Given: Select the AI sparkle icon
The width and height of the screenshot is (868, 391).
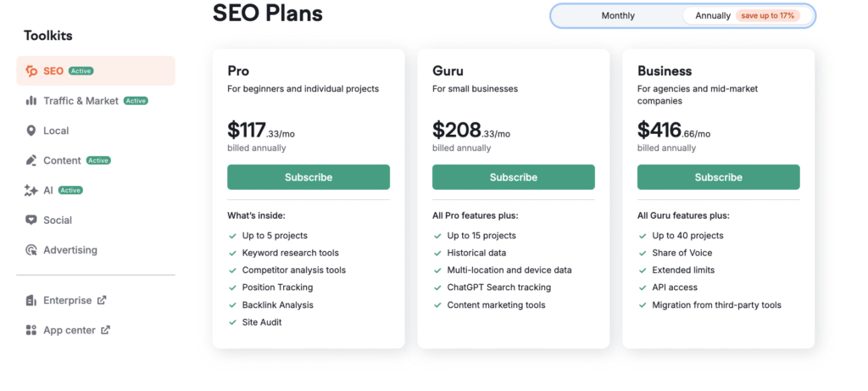Looking at the screenshot, I should tap(31, 191).
